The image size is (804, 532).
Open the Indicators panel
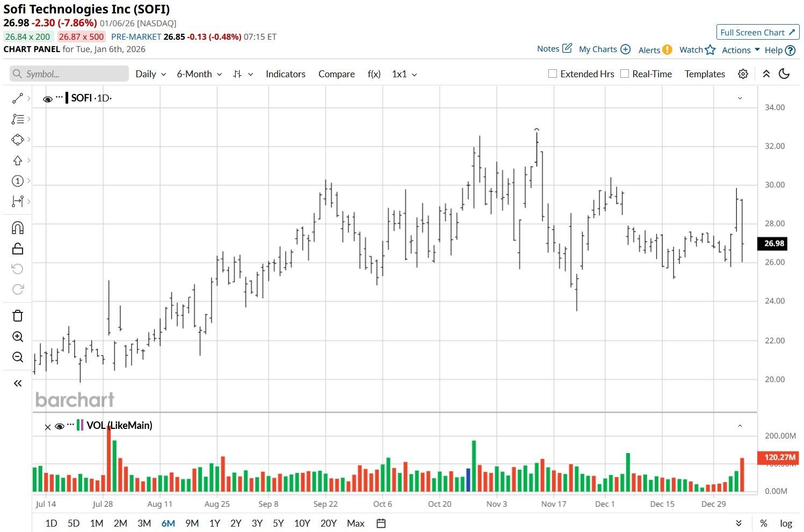coord(285,74)
